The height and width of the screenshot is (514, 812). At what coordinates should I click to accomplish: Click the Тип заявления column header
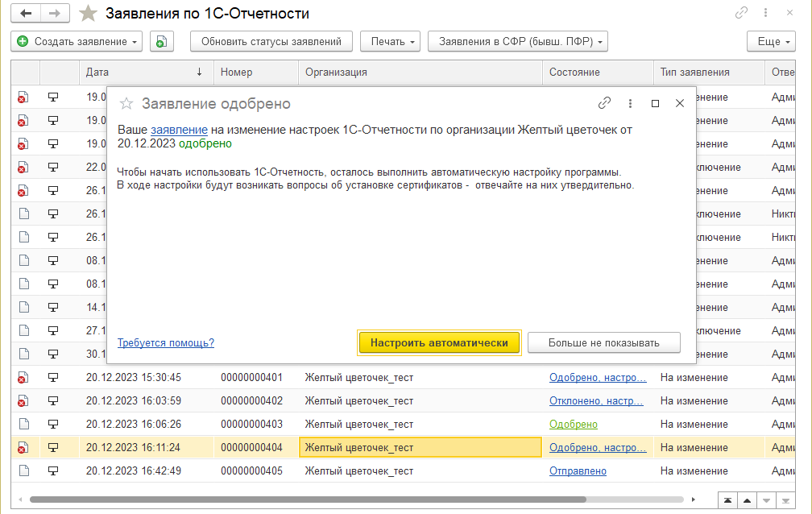709,73
